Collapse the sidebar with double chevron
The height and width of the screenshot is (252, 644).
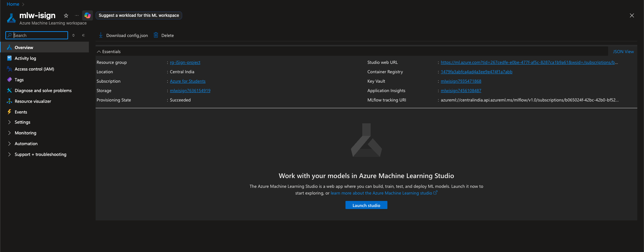(84, 35)
